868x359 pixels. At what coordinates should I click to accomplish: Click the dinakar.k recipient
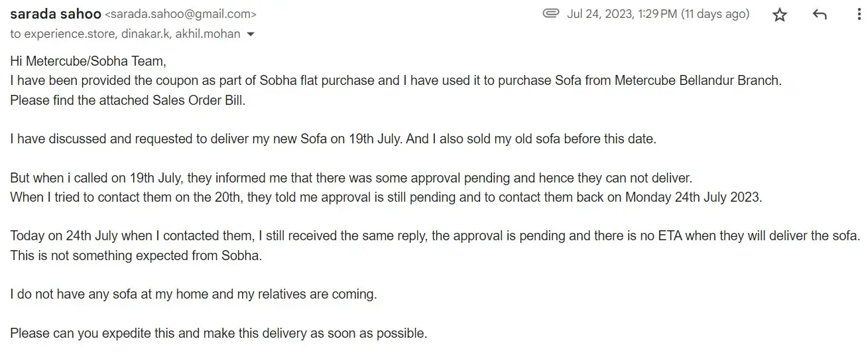143,34
